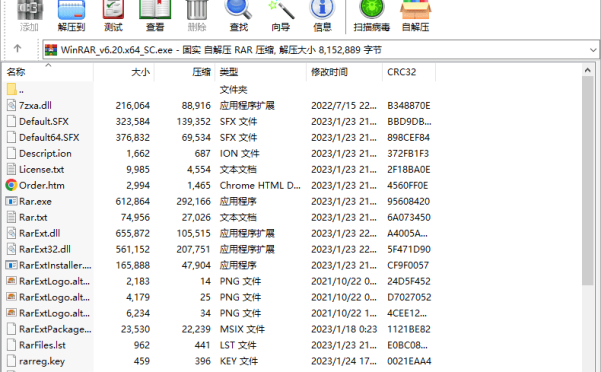
Task: Click the archive path field showing WinRAR_v6.20.x64_SC.exe
Action: [320, 50]
